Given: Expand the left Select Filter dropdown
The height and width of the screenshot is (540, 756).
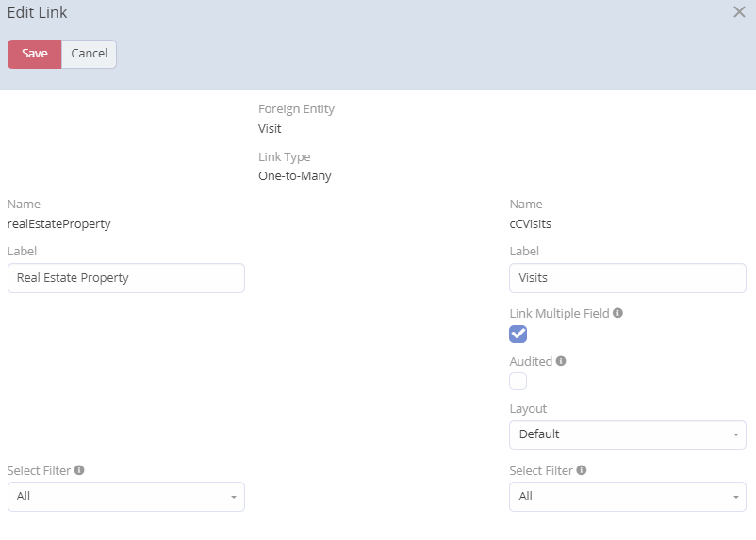Looking at the screenshot, I should [x=125, y=497].
